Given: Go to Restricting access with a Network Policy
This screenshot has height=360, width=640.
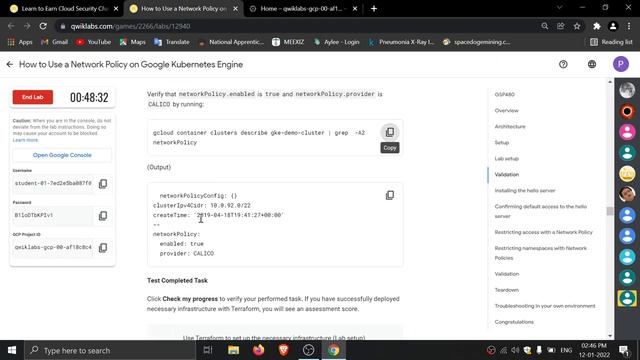Looking at the screenshot, I should click(544, 232).
